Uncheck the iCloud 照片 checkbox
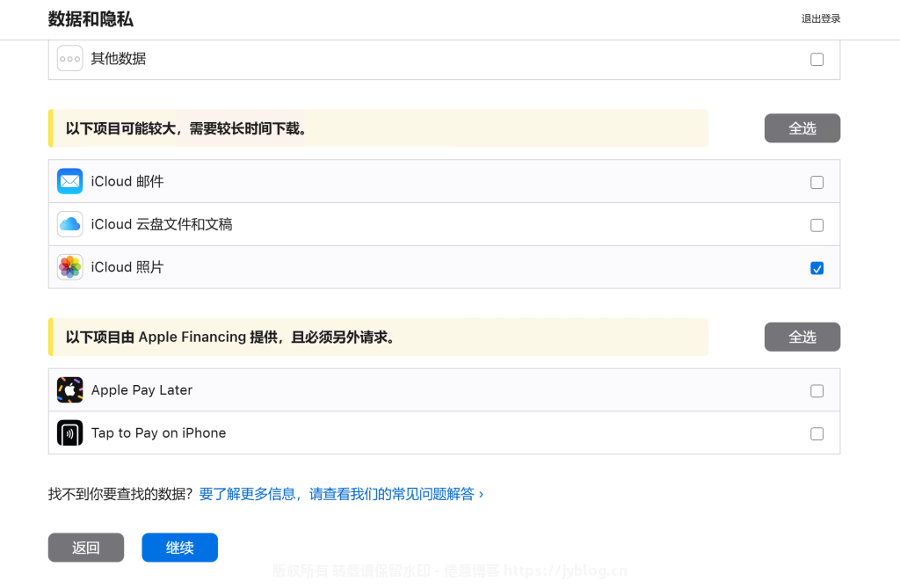 (x=817, y=268)
